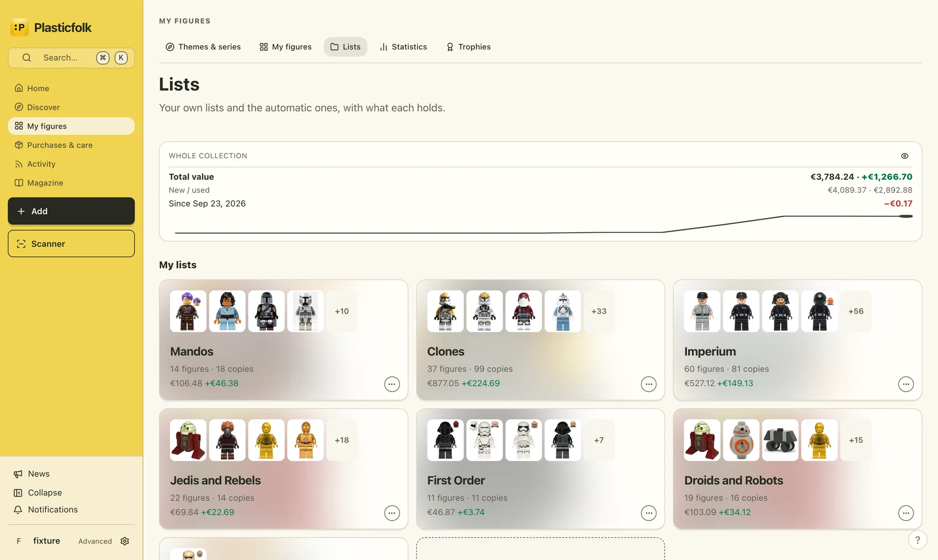The image size is (938, 560).
Task: Open Purchases & care section
Action: click(x=71, y=145)
